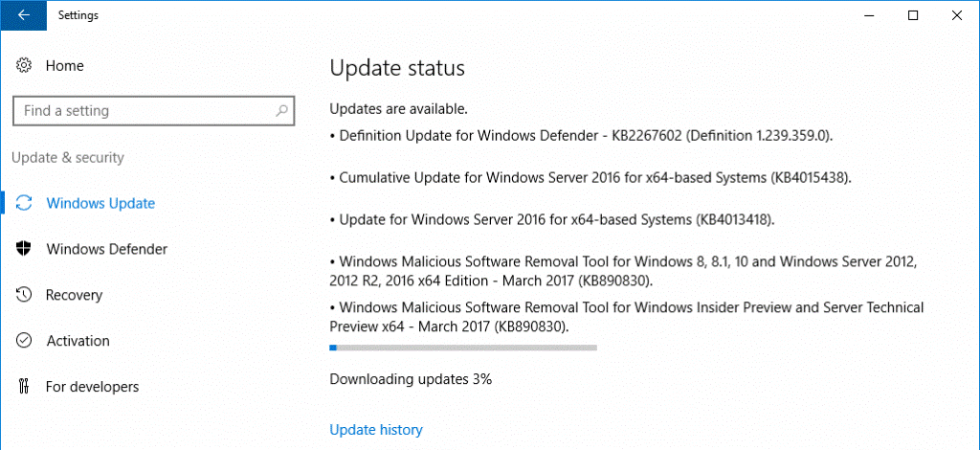Viewport: 980px width, 450px height.
Task: Click the For developers tools icon
Action: point(24,386)
